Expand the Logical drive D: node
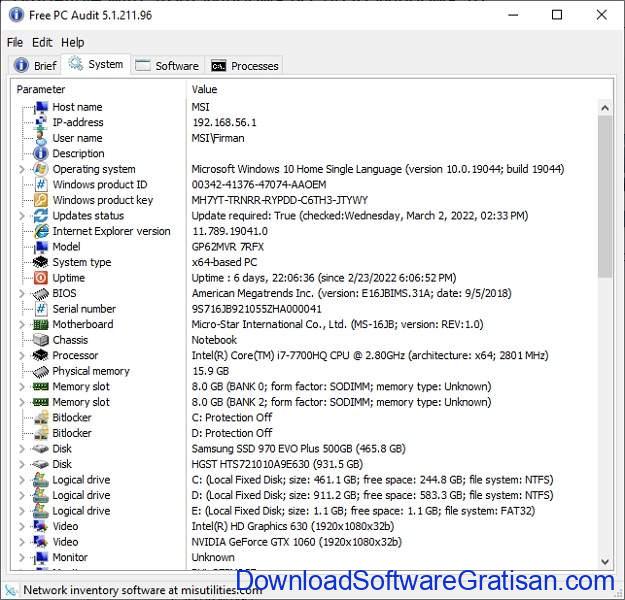 click(22, 496)
